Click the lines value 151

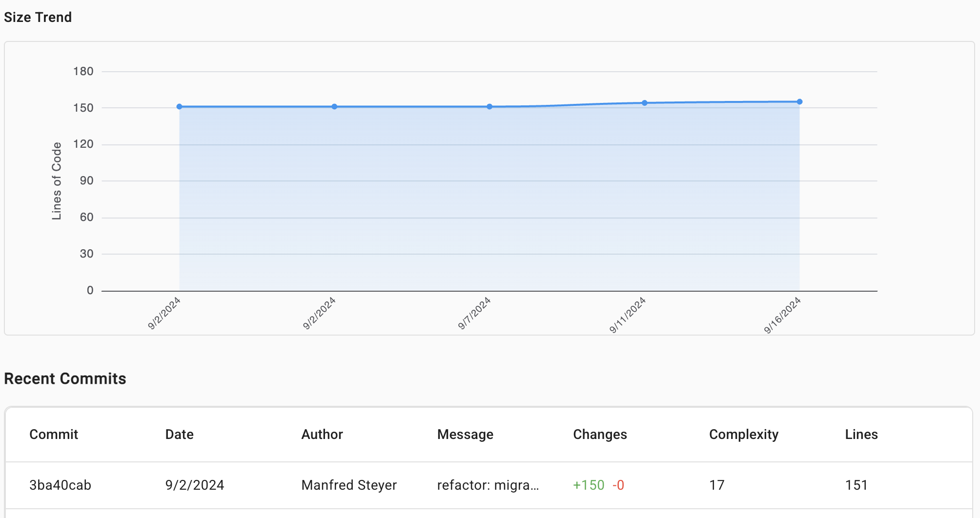(x=856, y=485)
